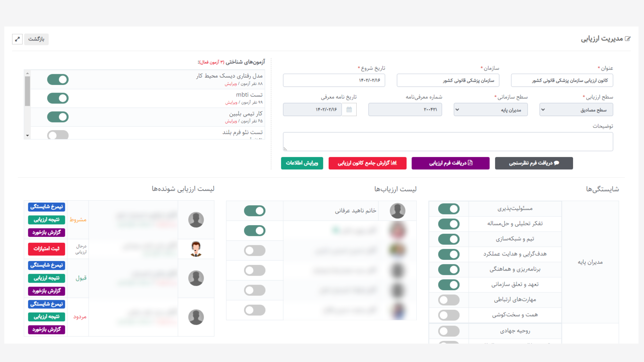Image resolution: width=644 pixels, height=362 pixels.
Task: Click the expand fullscreen arrows icon
Action: click(x=17, y=39)
